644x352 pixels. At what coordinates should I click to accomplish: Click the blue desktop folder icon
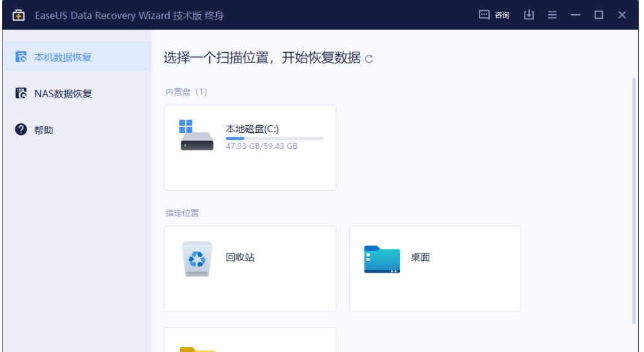click(x=381, y=259)
